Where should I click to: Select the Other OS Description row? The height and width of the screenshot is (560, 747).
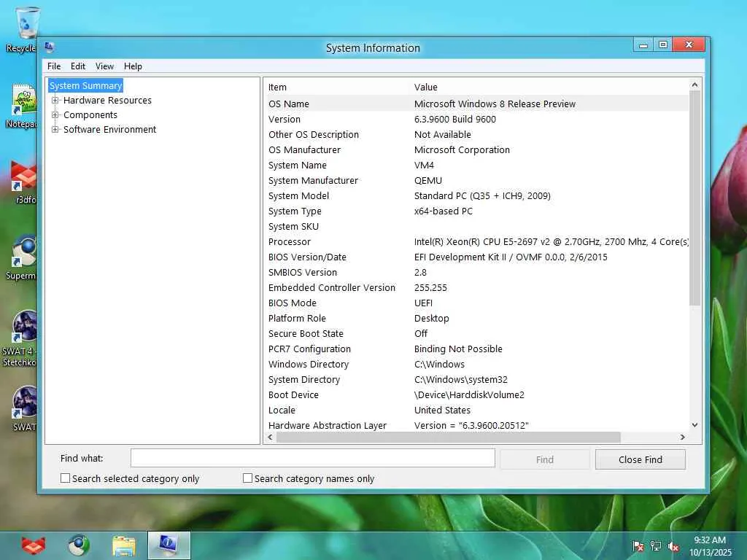pos(476,134)
